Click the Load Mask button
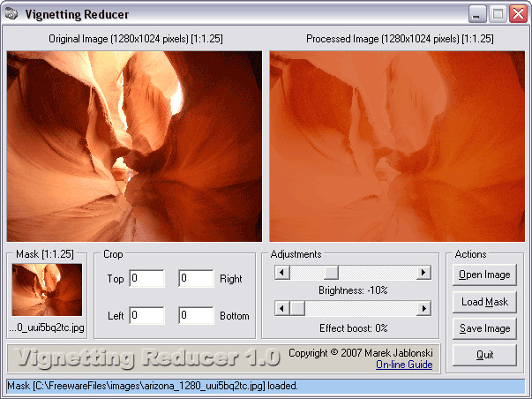 [484, 302]
